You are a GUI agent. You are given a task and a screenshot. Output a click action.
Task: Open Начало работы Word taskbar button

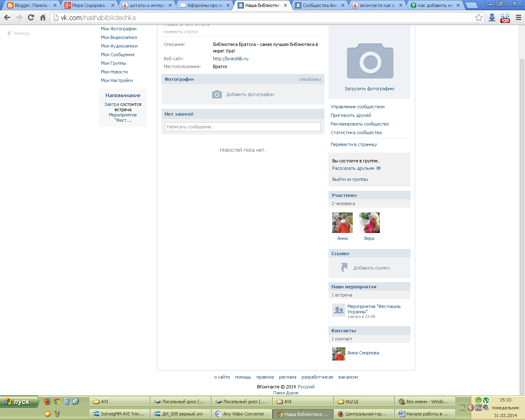[x=425, y=414]
